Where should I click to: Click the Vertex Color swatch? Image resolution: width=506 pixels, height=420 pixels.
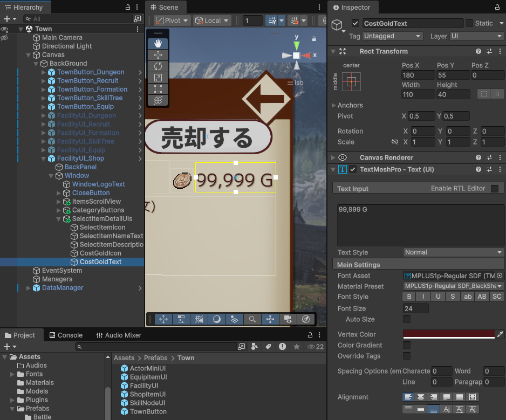tap(448, 335)
